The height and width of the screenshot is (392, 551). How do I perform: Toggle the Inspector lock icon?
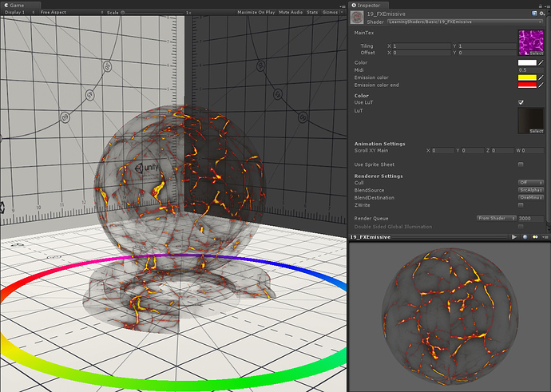click(x=540, y=6)
